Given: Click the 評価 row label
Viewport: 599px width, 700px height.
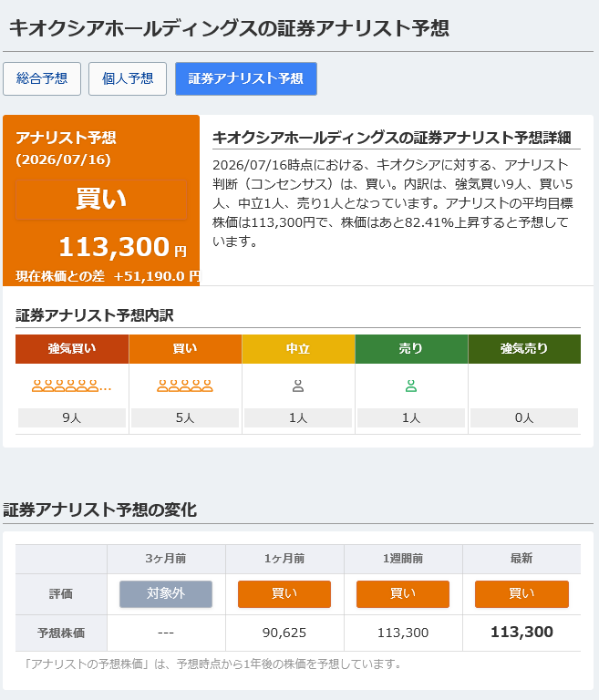Looking at the screenshot, I should click(x=61, y=593).
